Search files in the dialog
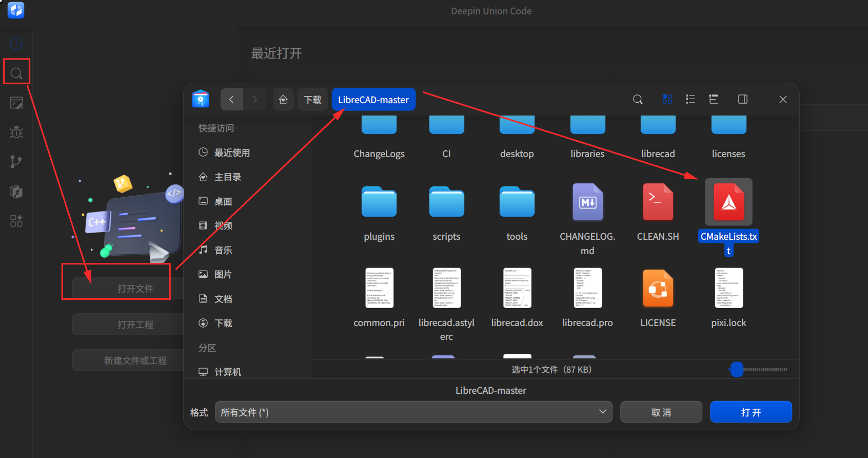The width and height of the screenshot is (868, 458). pos(638,100)
